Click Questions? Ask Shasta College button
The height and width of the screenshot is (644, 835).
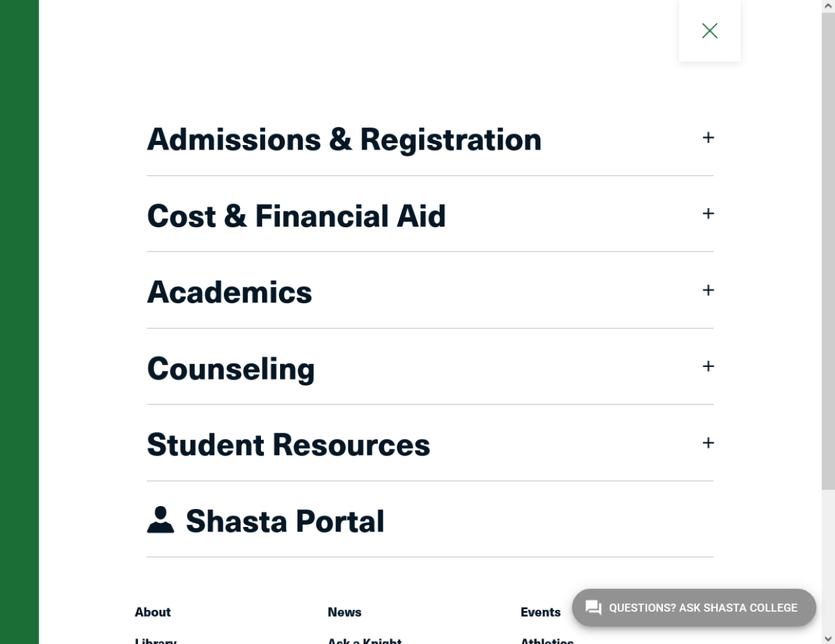click(694, 607)
